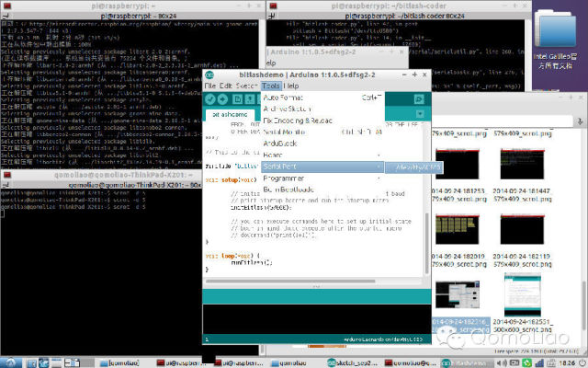Screen dimensions: 588x368
Task: Choose Fix Encoding & Reload entry
Action: coord(322,121)
